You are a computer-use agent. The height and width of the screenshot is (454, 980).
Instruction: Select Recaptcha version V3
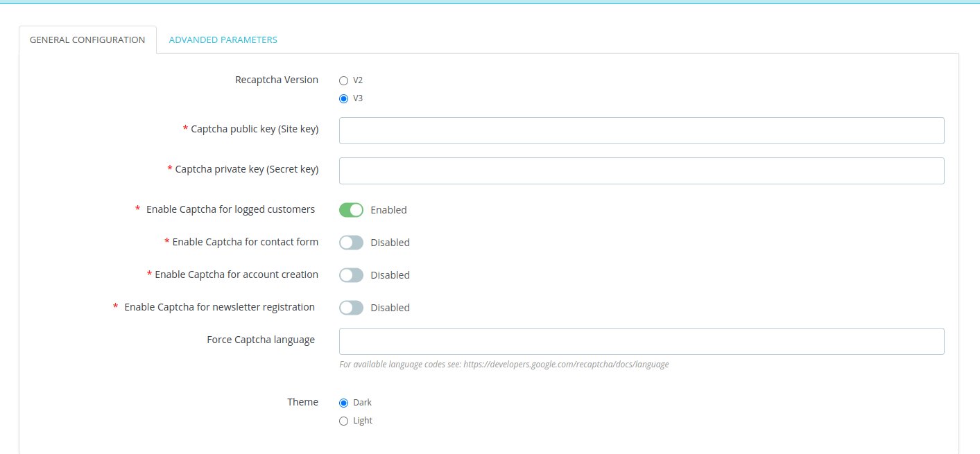(343, 98)
